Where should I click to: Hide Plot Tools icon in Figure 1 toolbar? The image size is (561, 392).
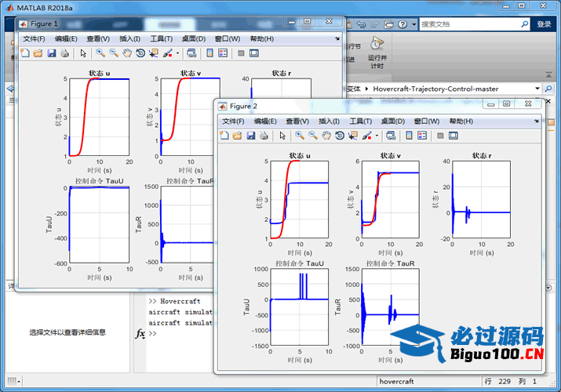click(x=241, y=53)
